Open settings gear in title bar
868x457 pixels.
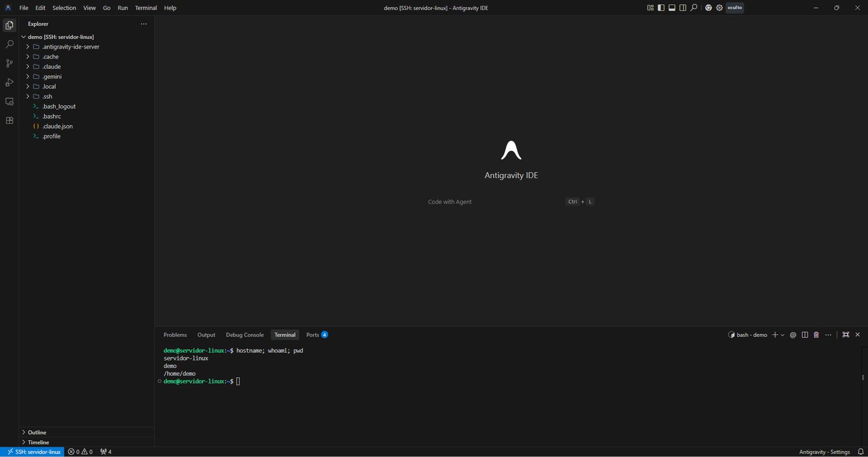click(x=719, y=8)
